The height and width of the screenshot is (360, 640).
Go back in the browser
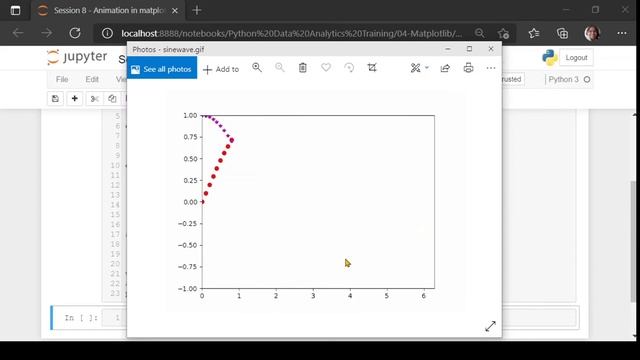[18, 33]
